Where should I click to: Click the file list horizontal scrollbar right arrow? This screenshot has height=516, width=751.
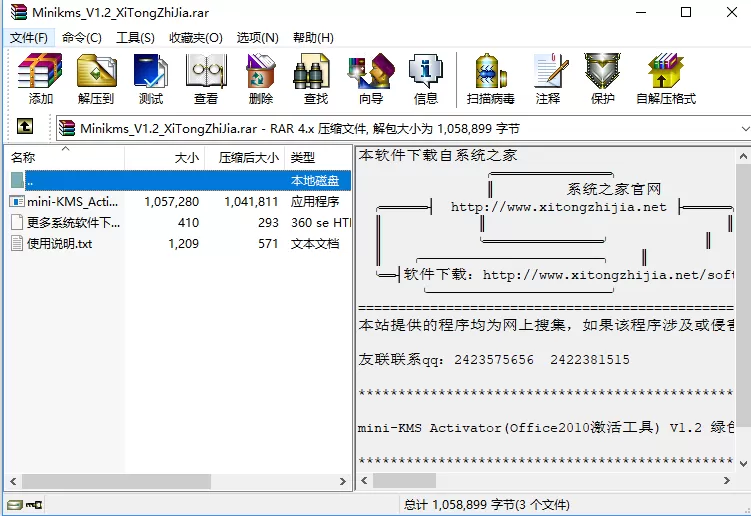[x=342, y=482]
